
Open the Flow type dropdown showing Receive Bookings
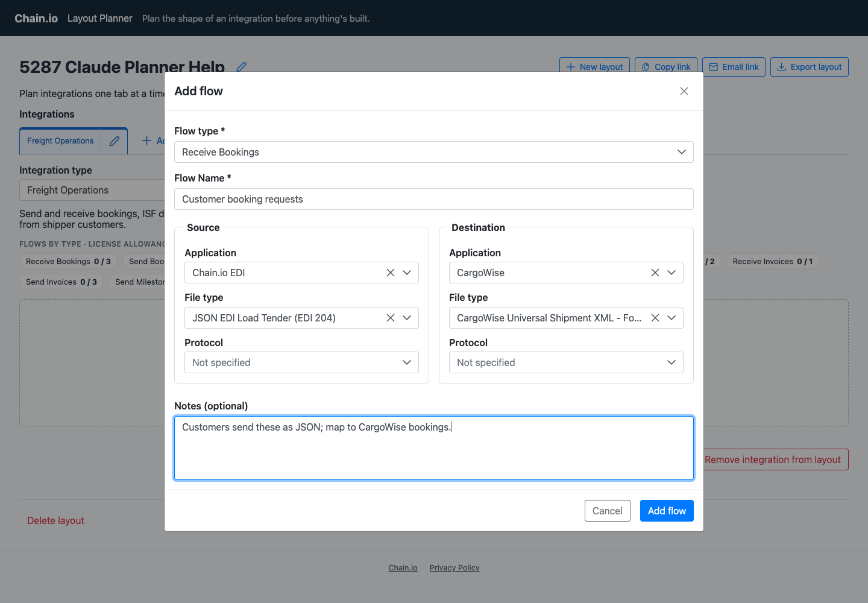434,152
